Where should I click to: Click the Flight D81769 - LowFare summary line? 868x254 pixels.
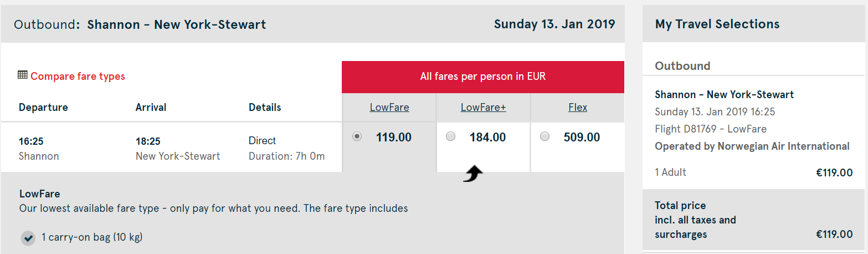(711, 129)
